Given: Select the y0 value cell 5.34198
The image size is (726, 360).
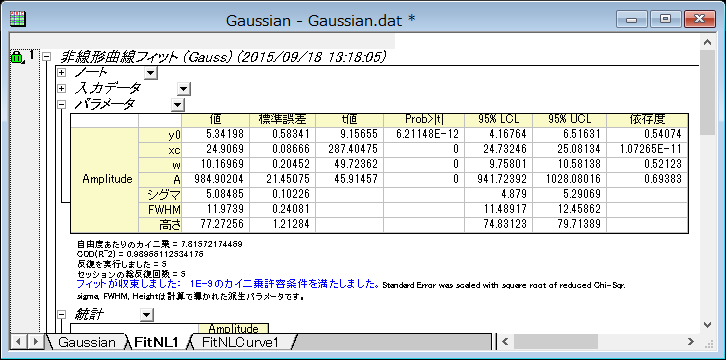Looking at the screenshot, I should coord(215,134).
